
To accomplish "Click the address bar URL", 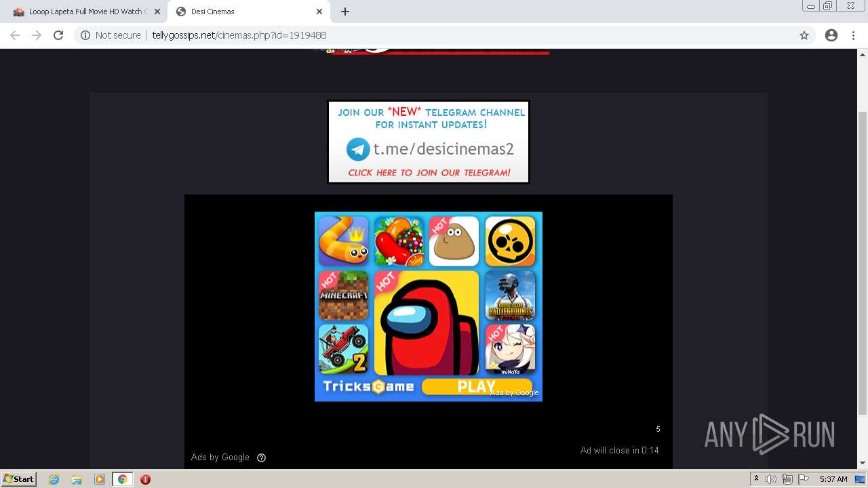I will tap(239, 35).
